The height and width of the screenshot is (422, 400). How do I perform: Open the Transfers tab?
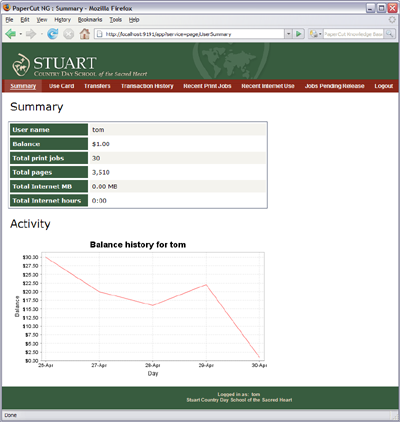97,86
